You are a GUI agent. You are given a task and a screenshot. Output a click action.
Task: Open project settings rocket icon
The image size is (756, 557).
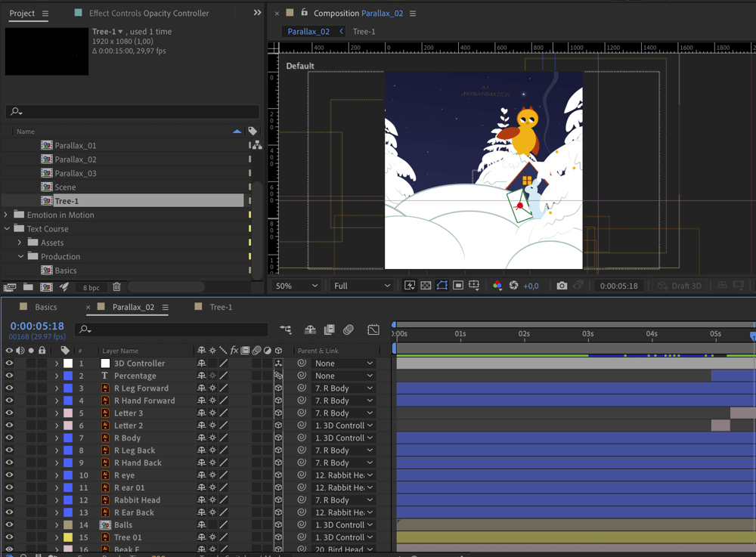point(64,287)
